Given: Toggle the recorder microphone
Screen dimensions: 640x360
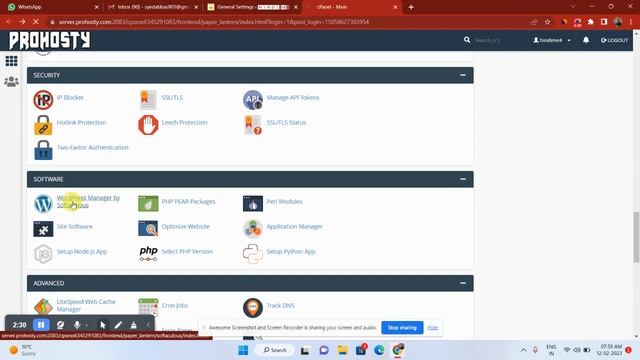Looking at the screenshot, I should (77, 325).
